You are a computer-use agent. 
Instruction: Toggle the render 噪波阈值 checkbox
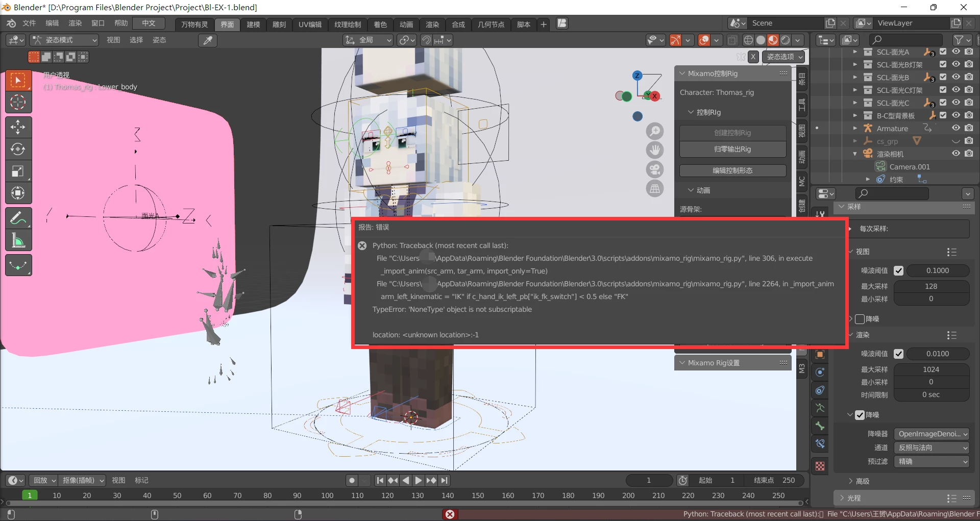tap(899, 354)
